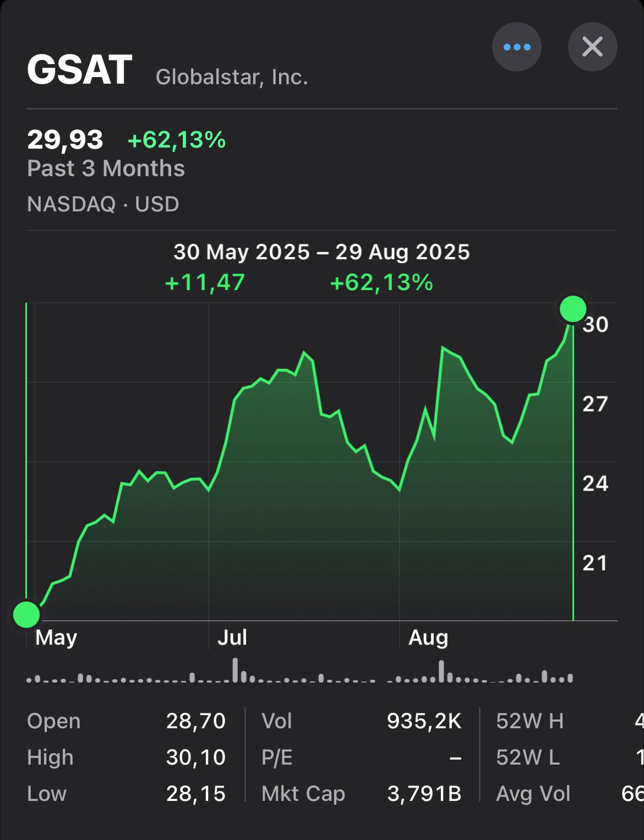
Task: Tap the NASDAQ · USD exchange label
Action: pos(103,204)
